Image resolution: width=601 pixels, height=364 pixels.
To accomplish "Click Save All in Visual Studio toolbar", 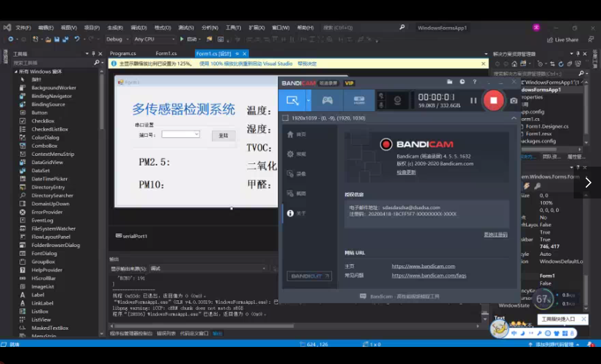I will click(65, 39).
